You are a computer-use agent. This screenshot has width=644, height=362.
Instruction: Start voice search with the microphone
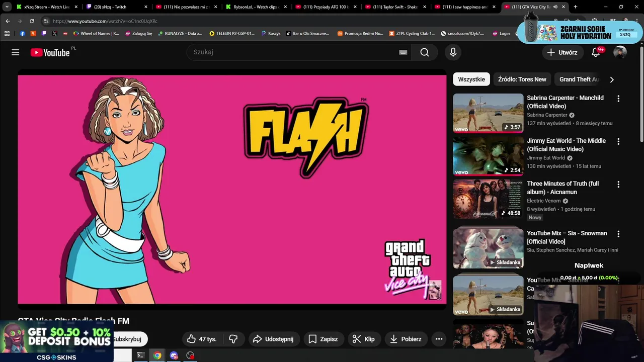(x=453, y=52)
